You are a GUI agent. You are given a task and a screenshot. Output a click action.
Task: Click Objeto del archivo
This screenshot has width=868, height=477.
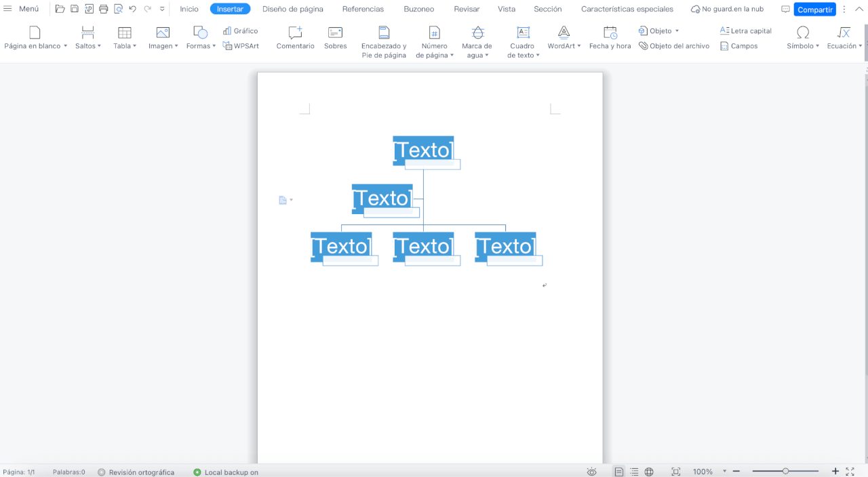[x=674, y=46]
